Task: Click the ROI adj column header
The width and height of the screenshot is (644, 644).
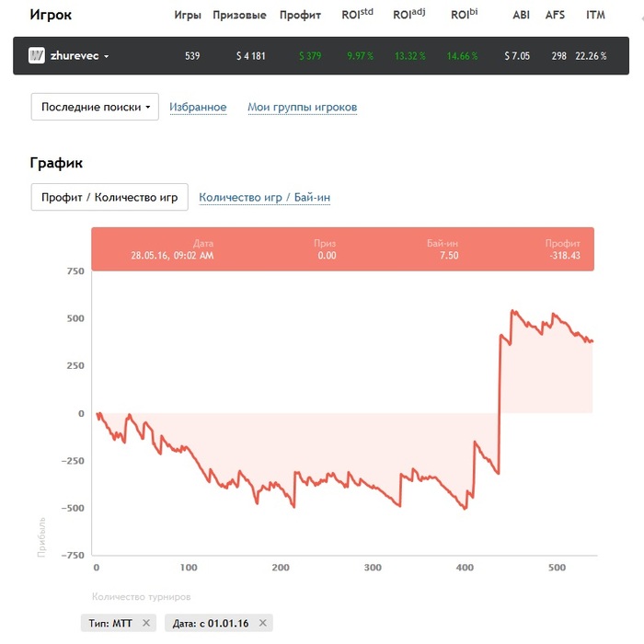Action: (x=409, y=14)
